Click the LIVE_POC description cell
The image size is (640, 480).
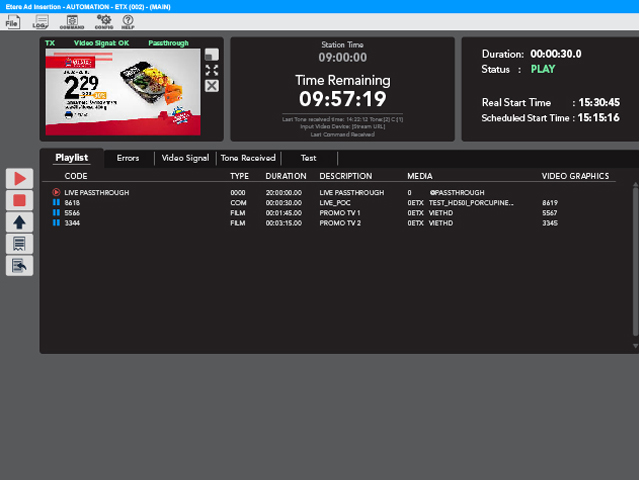point(335,203)
